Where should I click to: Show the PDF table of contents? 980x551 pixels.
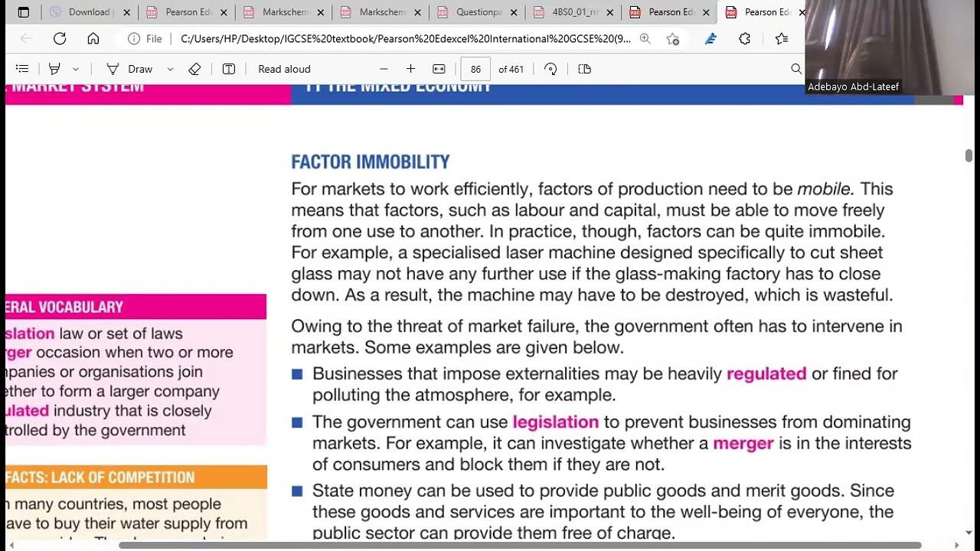point(22,69)
